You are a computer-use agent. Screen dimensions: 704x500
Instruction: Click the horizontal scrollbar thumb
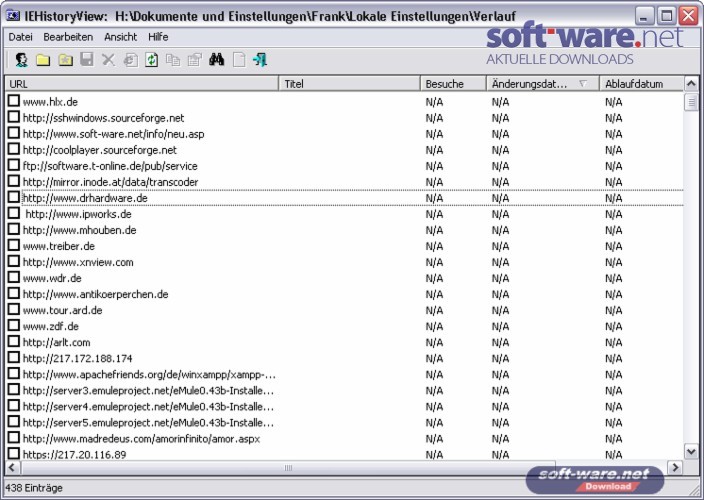pos(288,468)
